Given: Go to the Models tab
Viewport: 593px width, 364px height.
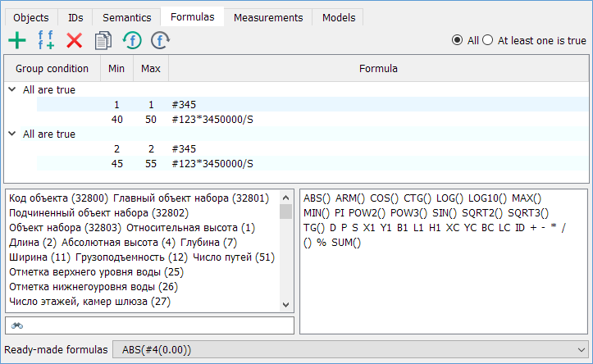Looking at the screenshot, I should (338, 17).
